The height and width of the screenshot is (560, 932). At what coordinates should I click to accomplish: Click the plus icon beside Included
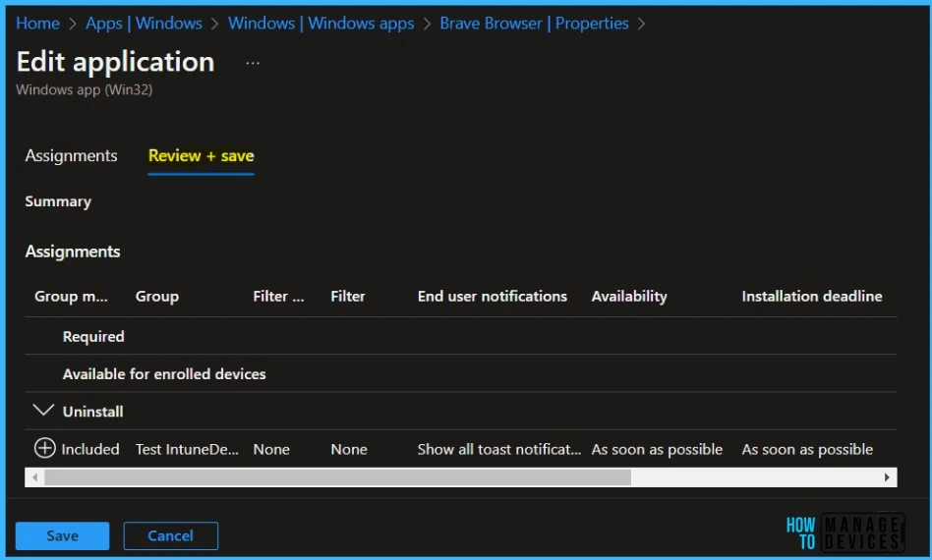pos(44,448)
